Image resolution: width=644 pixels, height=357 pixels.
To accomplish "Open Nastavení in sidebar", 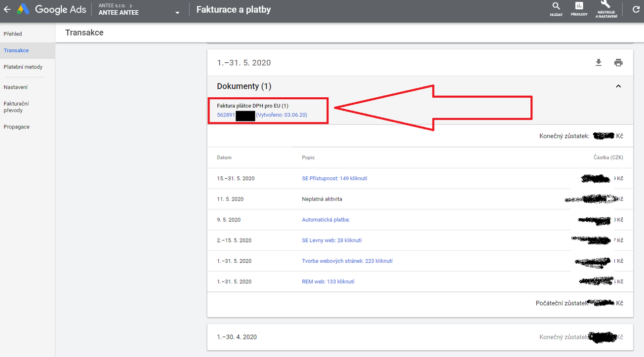I will click(x=15, y=87).
